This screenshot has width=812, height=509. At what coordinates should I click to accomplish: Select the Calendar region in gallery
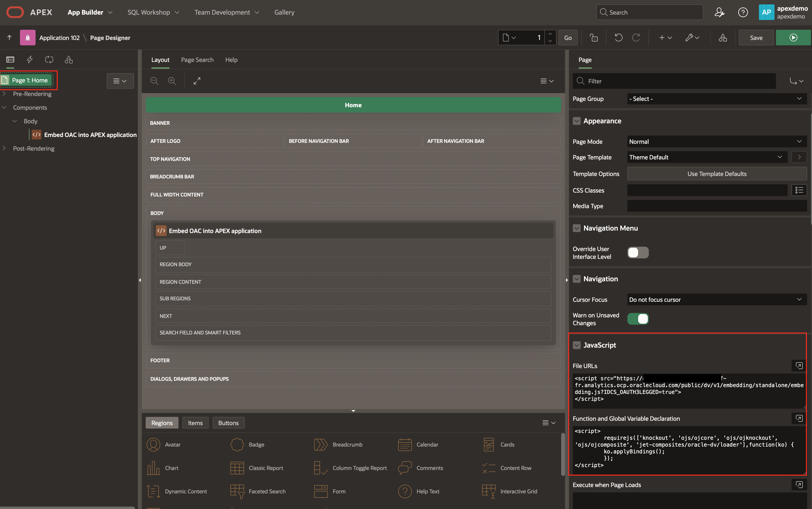click(x=418, y=444)
